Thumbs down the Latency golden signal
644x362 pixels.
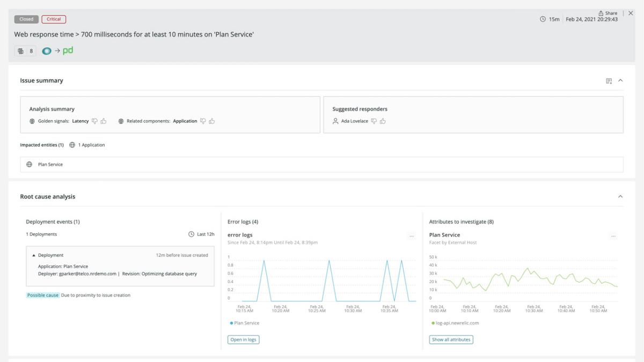(x=94, y=121)
